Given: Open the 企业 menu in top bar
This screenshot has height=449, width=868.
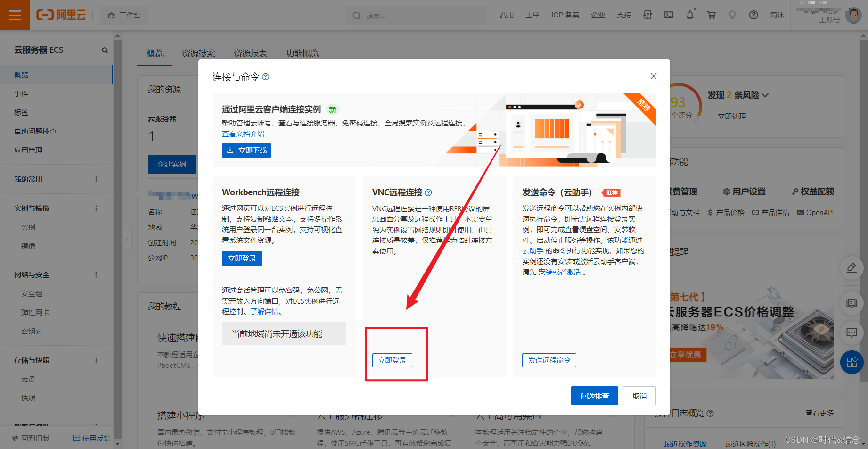Looking at the screenshot, I should 598,15.
